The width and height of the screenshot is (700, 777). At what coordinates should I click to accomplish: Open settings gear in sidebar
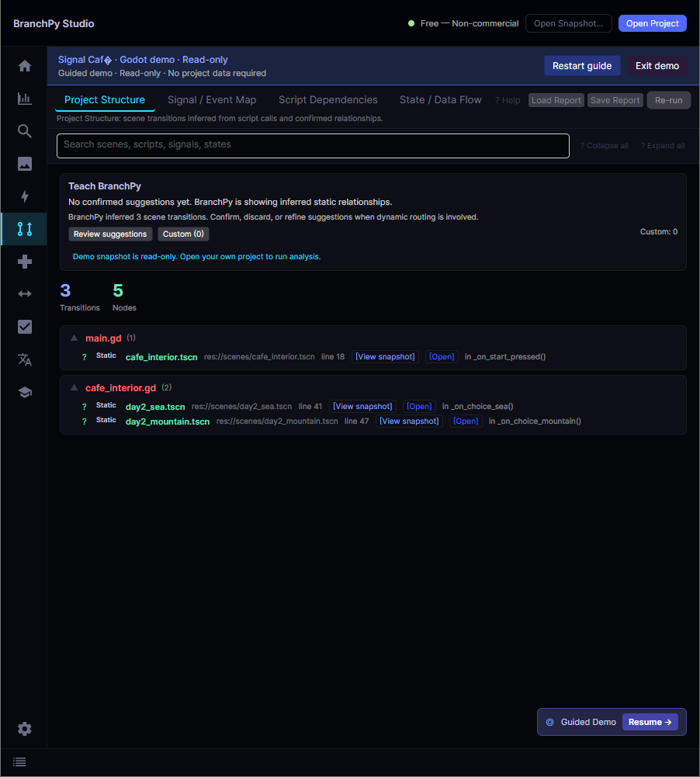(x=24, y=729)
